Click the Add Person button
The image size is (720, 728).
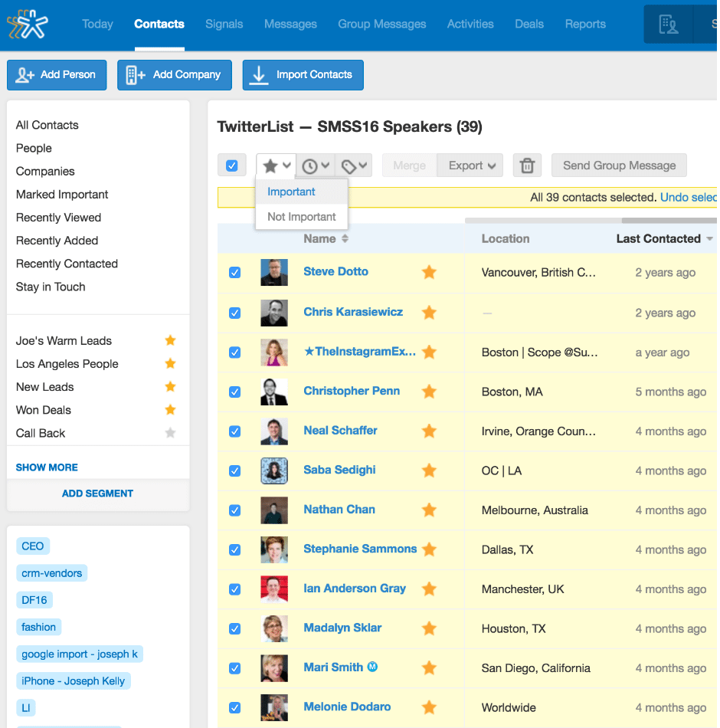57,75
